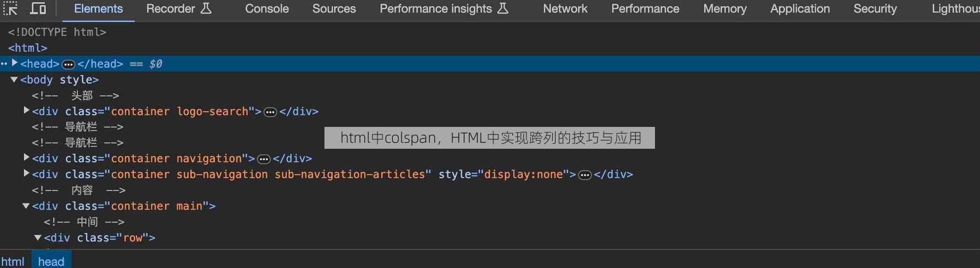Viewport: 980px width, 268px height.
Task: Open the three-dot actions beside head row
Action: (x=4, y=63)
